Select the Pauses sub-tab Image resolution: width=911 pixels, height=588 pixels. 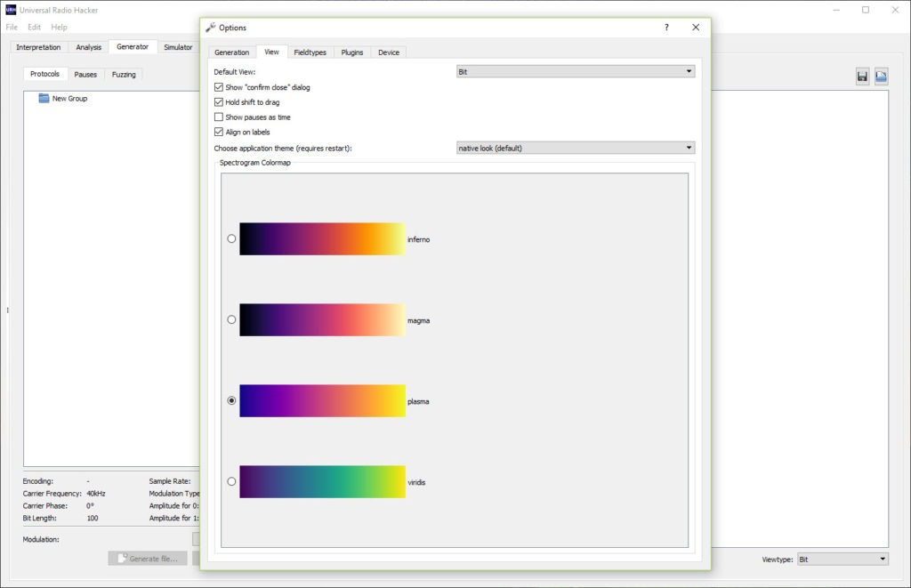point(85,75)
